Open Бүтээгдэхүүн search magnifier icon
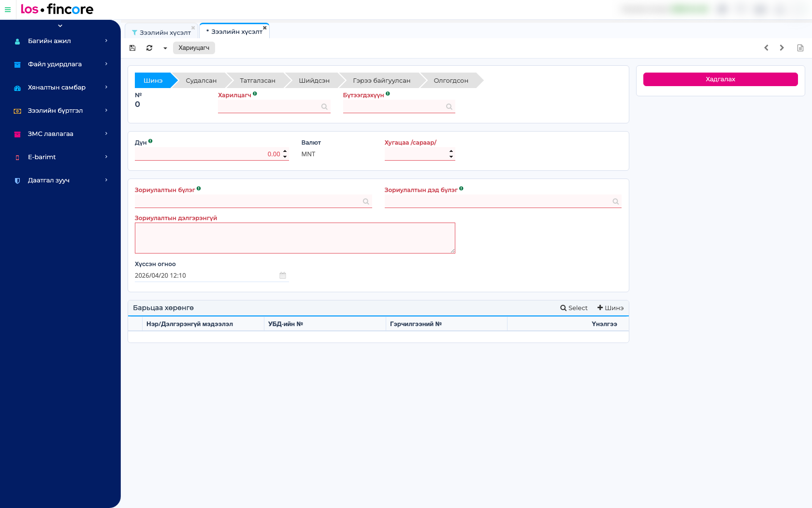Screen dimensions: 812x508 coord(449,107)
